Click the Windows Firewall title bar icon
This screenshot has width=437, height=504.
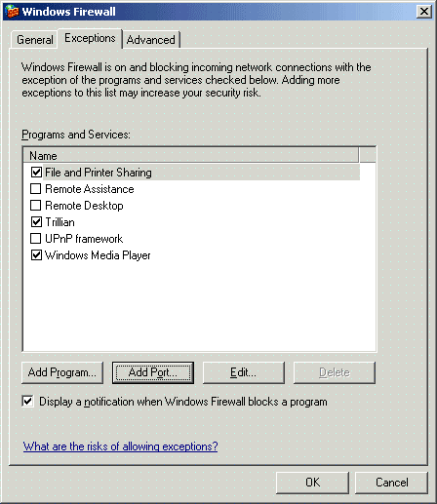[12, 12]
